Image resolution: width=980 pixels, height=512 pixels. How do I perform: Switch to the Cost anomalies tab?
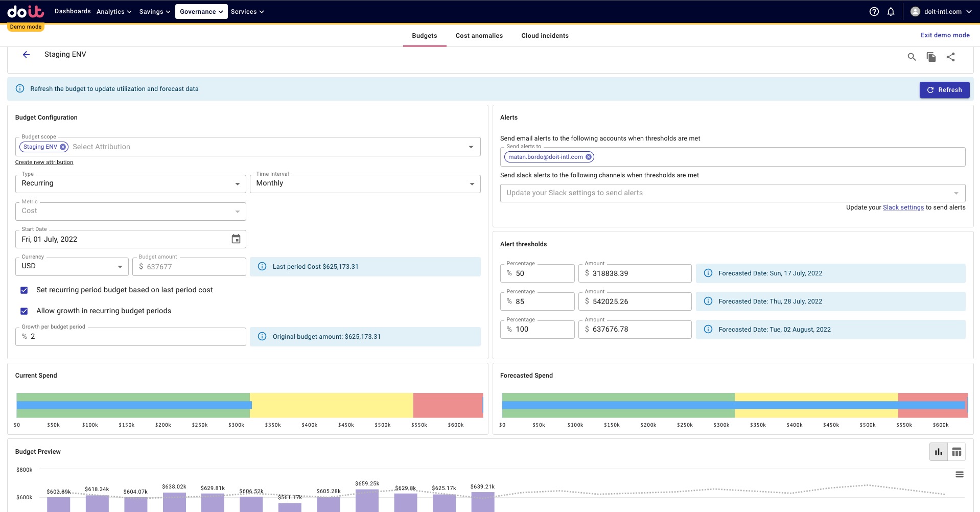point(479,35)
